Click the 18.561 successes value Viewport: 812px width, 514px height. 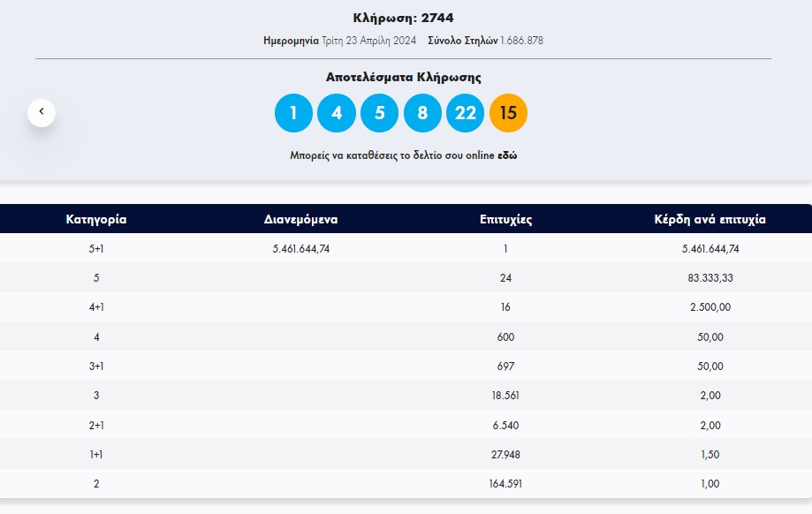click(505, 396)
